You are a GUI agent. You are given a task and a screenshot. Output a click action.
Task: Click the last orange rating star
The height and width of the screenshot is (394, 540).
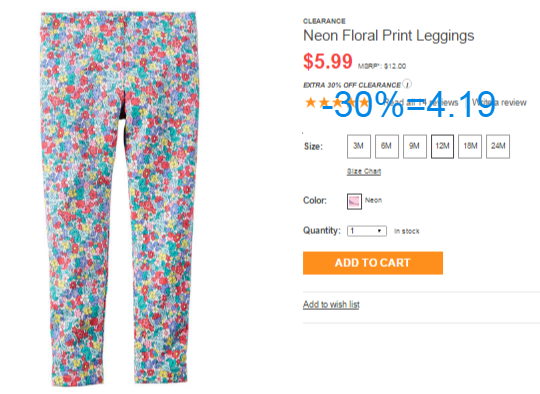pos(364,102)
